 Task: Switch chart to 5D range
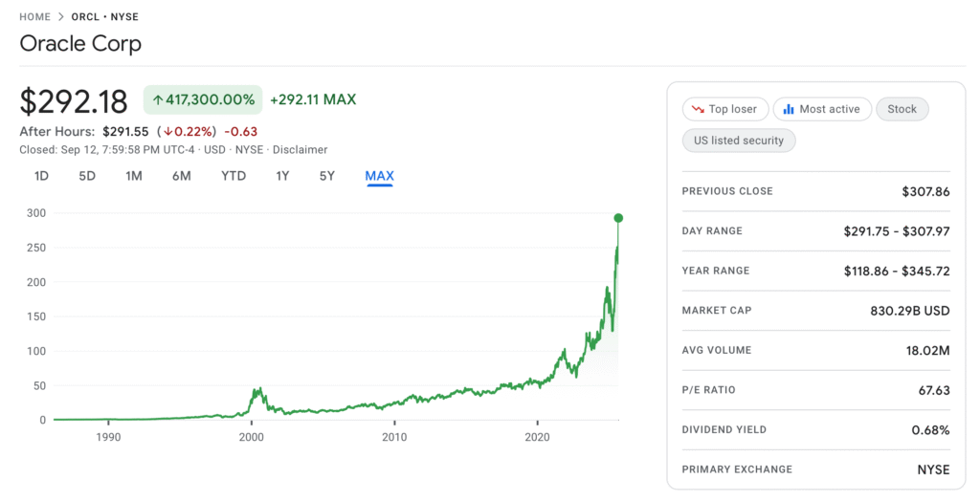87,176
